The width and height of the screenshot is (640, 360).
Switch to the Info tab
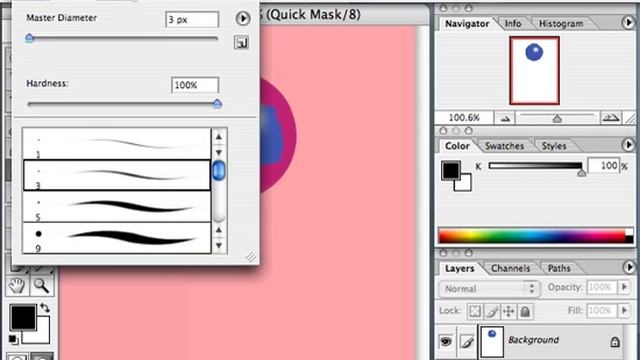513,24
